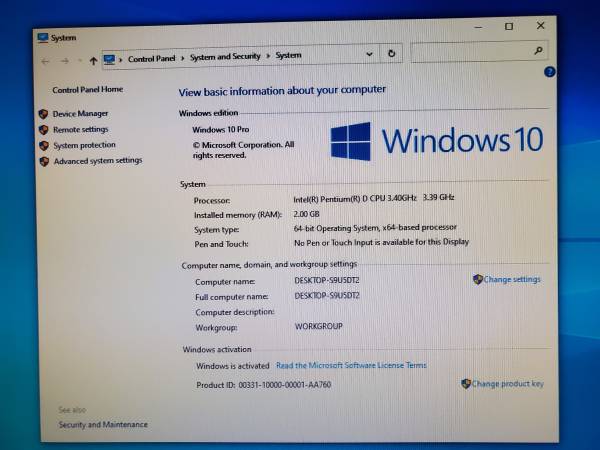Viewport: 600px width, 450px height.
Task: Refresh the System page via address bar
Action: [391, 54]
